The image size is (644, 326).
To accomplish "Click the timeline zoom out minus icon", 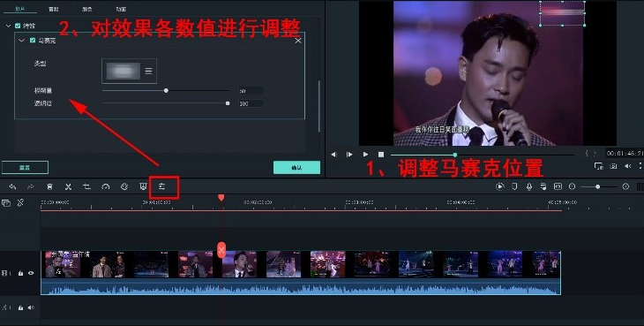I will tap(573, 186).
